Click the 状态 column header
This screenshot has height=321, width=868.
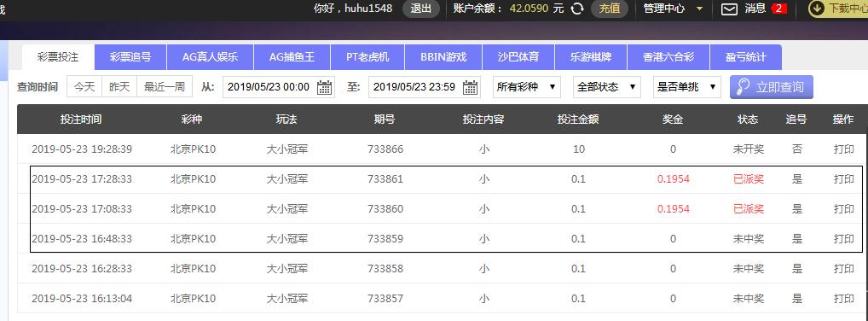[748, 120]
